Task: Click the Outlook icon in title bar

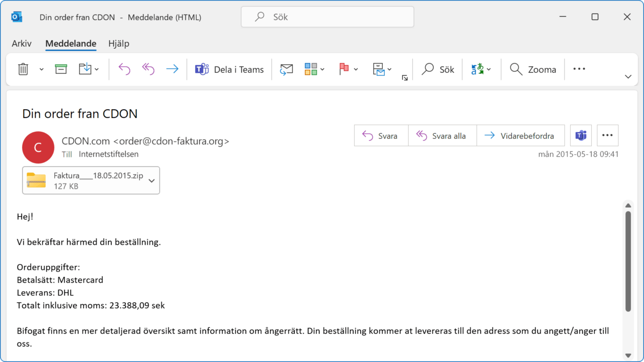Action: 17,17
